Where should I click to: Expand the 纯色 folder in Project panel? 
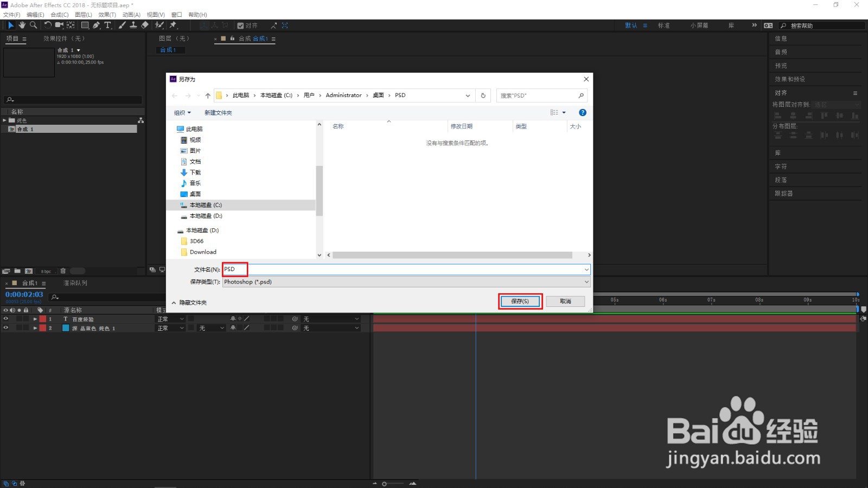(x=5, y=120)
